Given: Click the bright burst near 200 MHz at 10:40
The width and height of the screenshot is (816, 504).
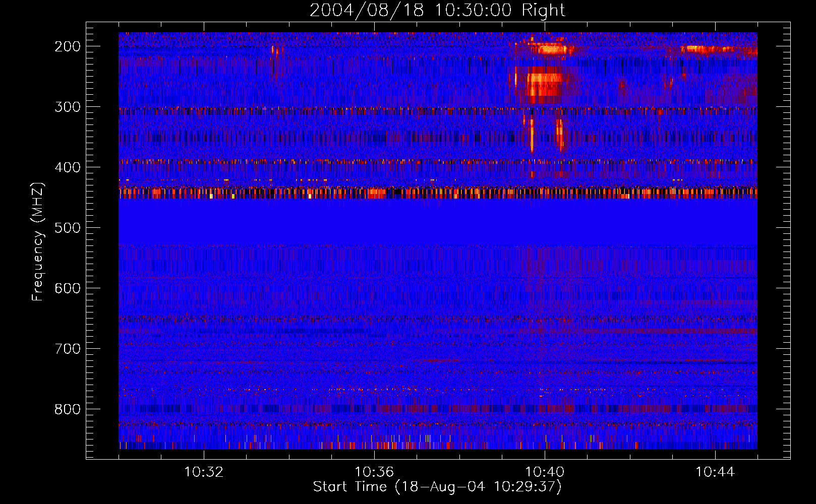Looking at the screenshot, I should 551,49.
